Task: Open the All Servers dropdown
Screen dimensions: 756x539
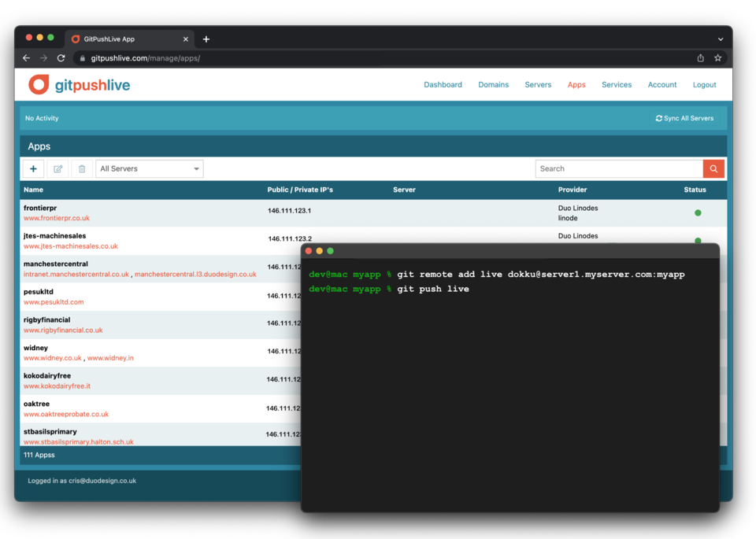Action: tap(150, 168)
